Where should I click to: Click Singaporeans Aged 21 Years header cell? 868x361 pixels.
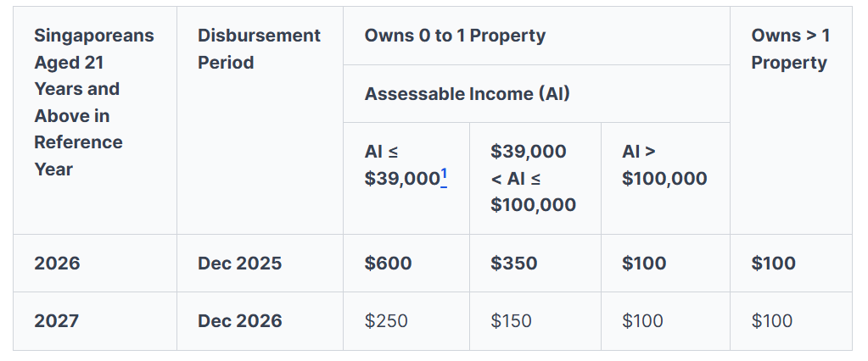(x=93, y=102)
